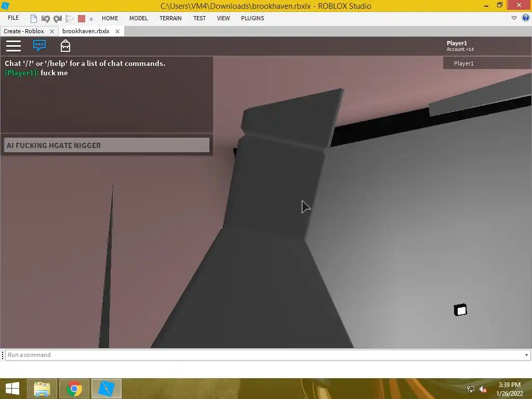
Task: Switch to the TEST ribbon tab
Action: tap(199, 18)
